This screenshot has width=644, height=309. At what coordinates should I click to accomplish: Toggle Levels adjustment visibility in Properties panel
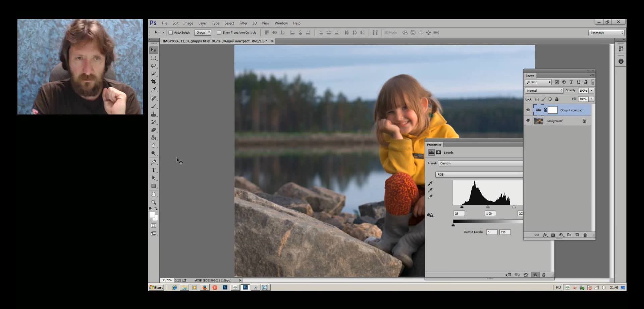pos(535,275)
